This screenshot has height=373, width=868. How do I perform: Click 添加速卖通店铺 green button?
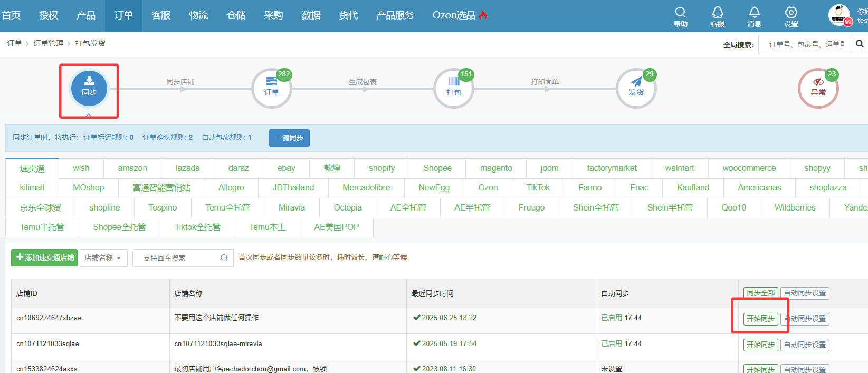44,257
